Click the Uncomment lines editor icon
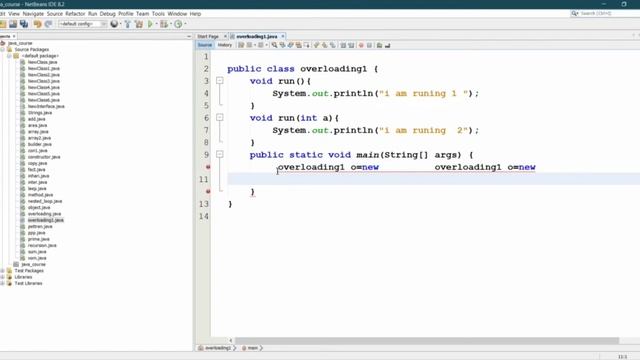Viewport: 640px width, 360px height. 387,45
